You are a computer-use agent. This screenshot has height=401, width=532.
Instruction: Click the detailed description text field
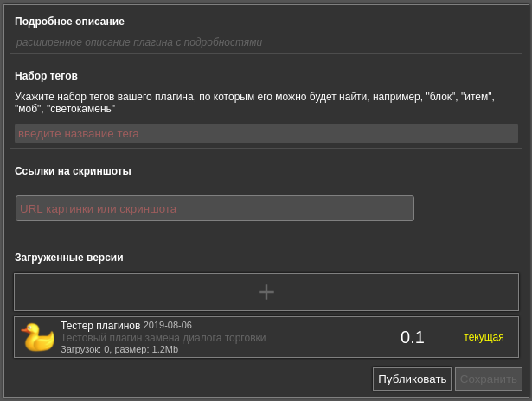[266, 41]
